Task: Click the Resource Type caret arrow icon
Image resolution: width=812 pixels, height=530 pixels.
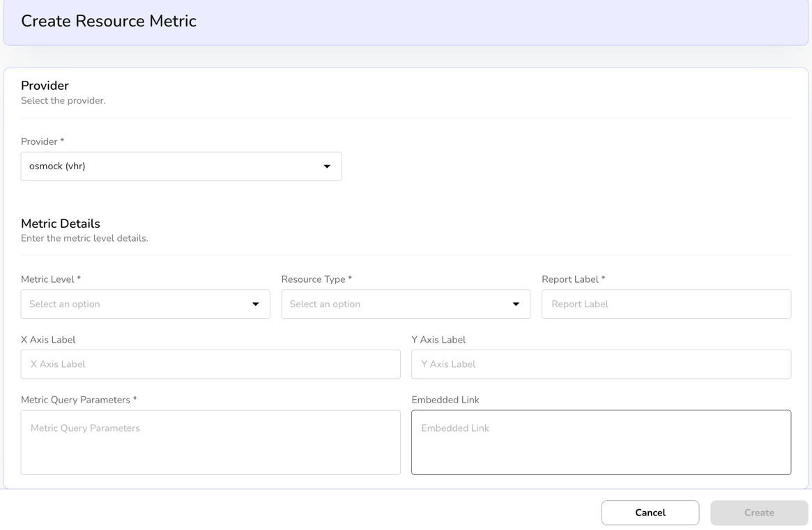Action: point(516,304)
